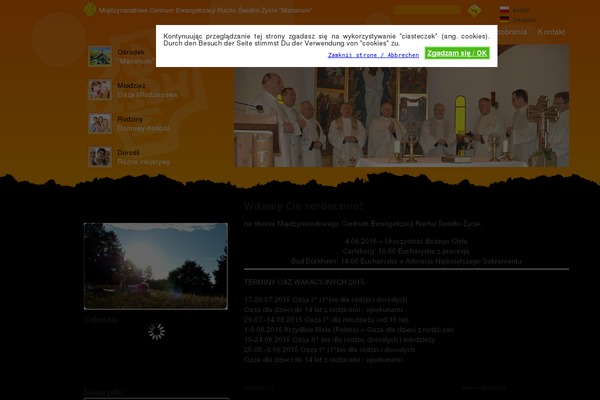The height and width of the screenshot is (400, 600).
Task: Click the Witamy Cię serdecznie! heading
Action: tap(303, 206)
